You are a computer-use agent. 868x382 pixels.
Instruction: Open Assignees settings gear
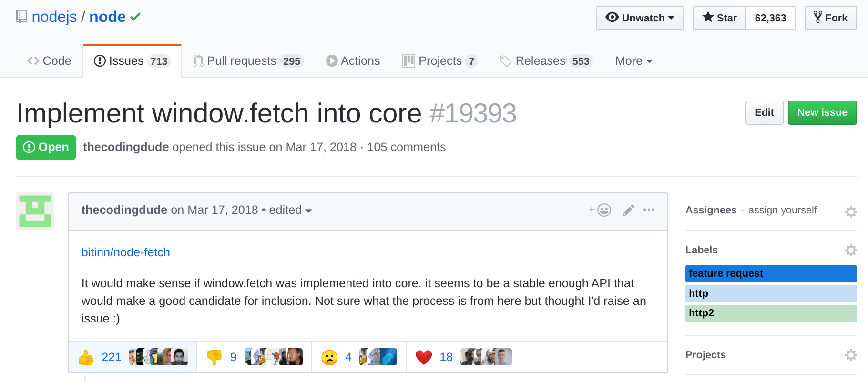tap(851, 211)
